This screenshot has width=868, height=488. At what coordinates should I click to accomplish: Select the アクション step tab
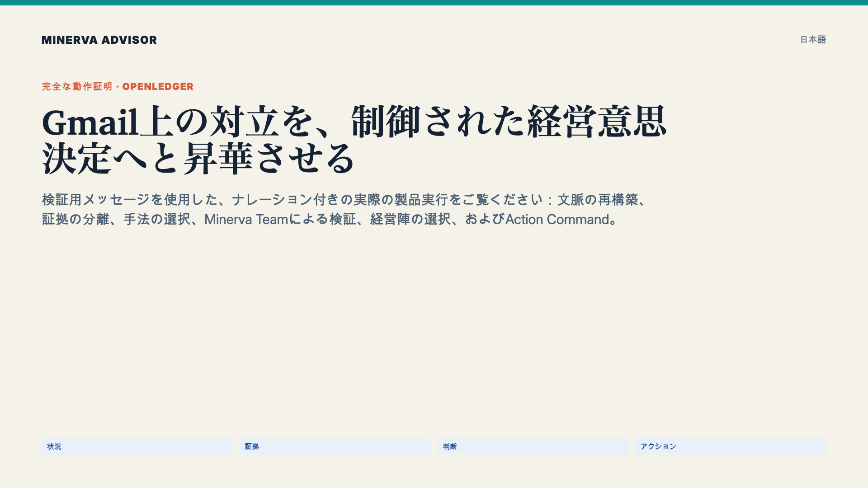(x=731, y=446)
